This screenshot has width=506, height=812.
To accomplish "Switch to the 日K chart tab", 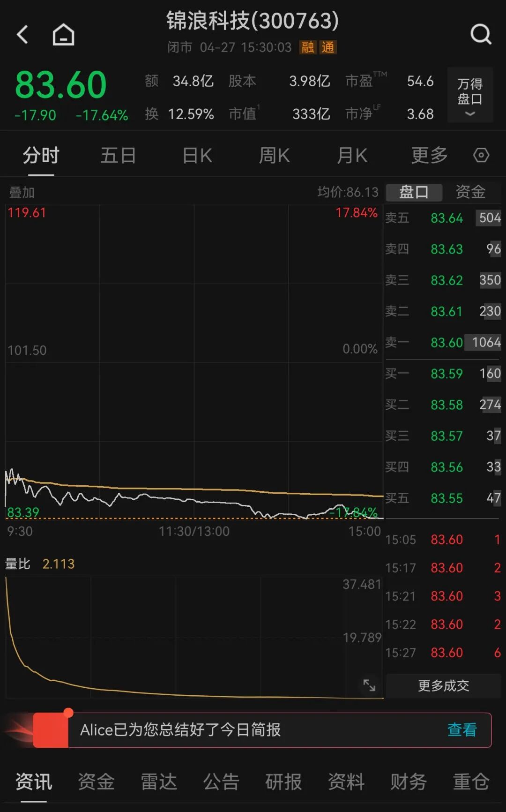I will [x=197, y=155].
